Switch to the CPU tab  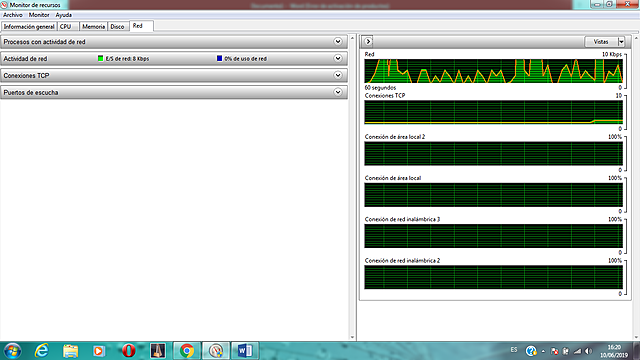coord(68,27)
